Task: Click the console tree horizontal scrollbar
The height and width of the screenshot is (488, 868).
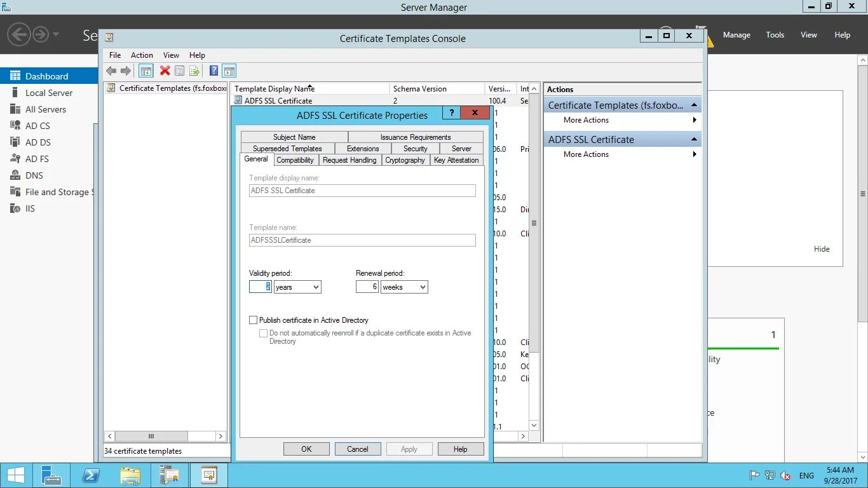Action: coord(165,436)
